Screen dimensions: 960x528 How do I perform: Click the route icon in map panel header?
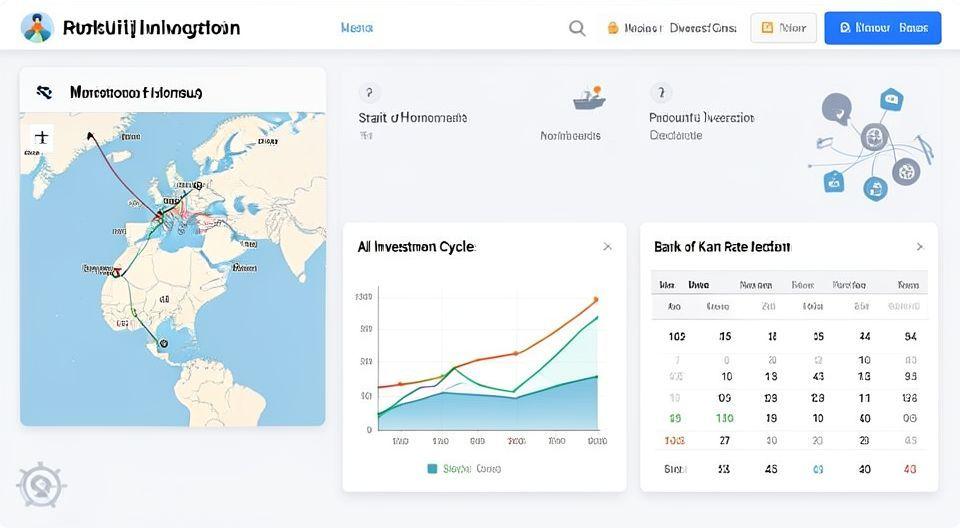coord(44,92)
